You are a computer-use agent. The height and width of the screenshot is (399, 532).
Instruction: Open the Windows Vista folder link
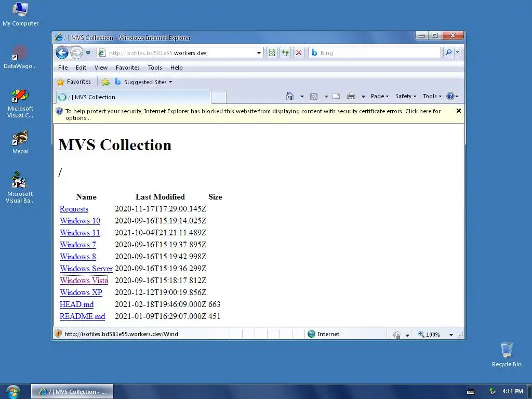point(84,281)
